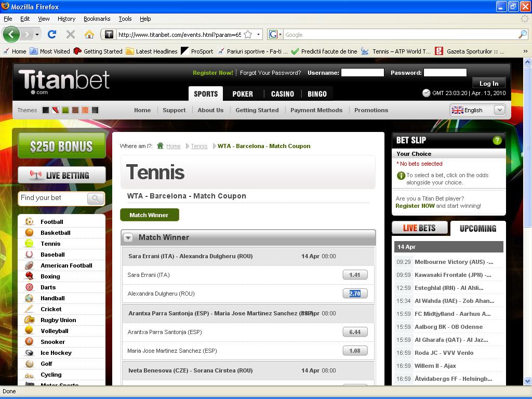The image size is (532, 399).
Task: Click the green home icon in breadcrumb
Action: pyautogui.click(x=161, y=146)
